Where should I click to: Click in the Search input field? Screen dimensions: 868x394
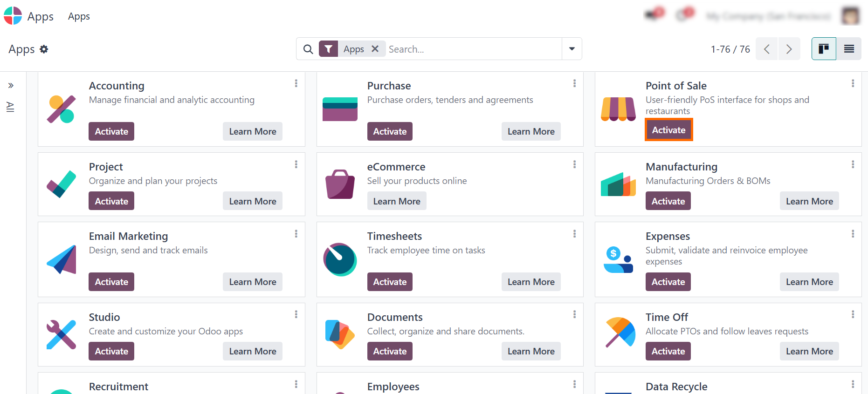[x=474, y=49]
